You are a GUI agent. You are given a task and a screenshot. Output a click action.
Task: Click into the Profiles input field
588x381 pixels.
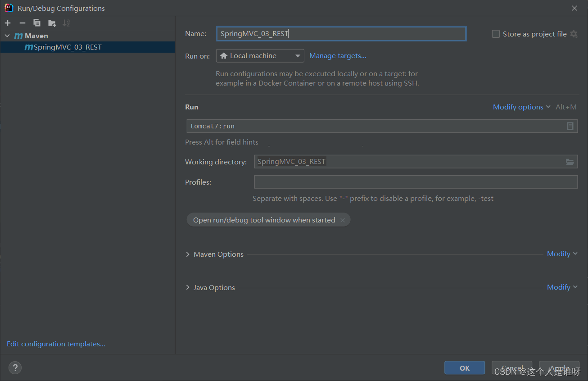(x=416, y=182)
